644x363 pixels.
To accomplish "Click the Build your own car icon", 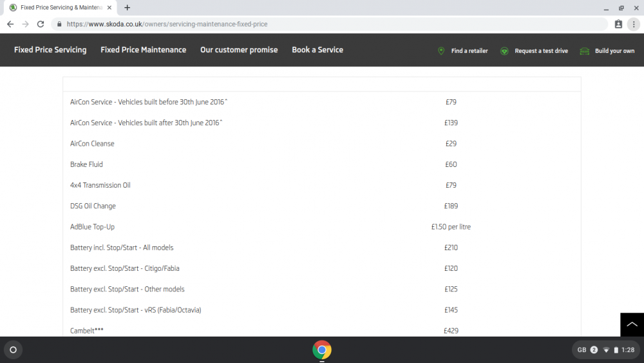I will (x=585, y=51).
